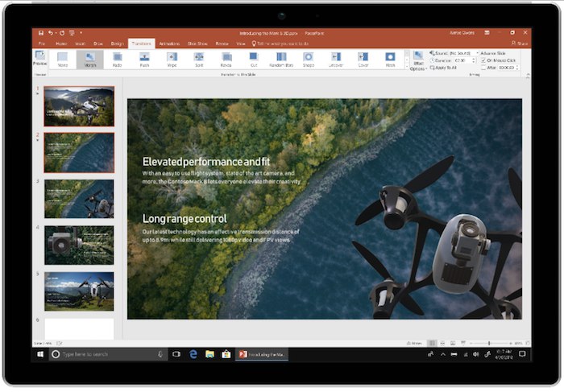The image size is (564, 392).
Task: Switch to Reading View icon
Action: pyautogui.click(x=453, y=343)
